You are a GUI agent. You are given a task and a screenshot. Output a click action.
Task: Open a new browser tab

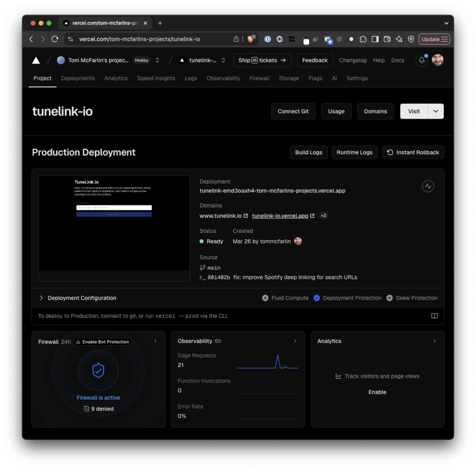pos(160,23)
